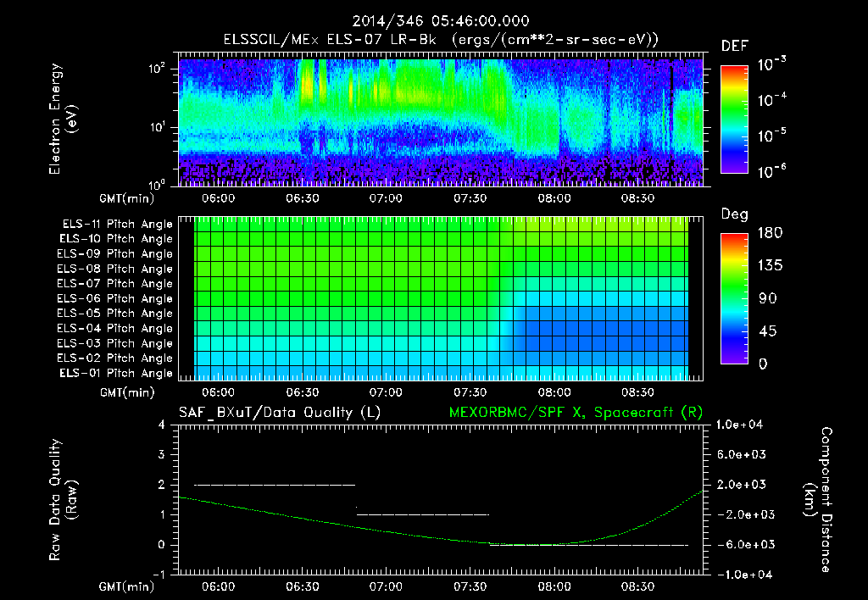This screenshot has width=868, height=600.
Task: Click the ELS-10 Pitch Angle row label
Action: point(116,239)
